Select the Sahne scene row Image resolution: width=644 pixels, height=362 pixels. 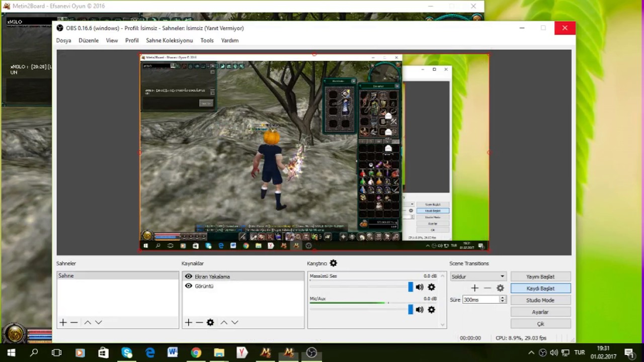(x=117, y=276)
